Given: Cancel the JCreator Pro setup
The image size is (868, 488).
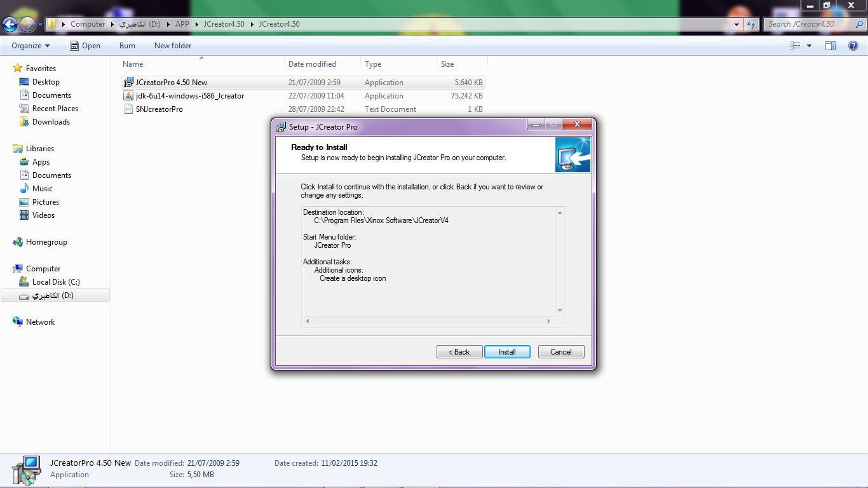Looking at the screenshot, I should 561,352.
